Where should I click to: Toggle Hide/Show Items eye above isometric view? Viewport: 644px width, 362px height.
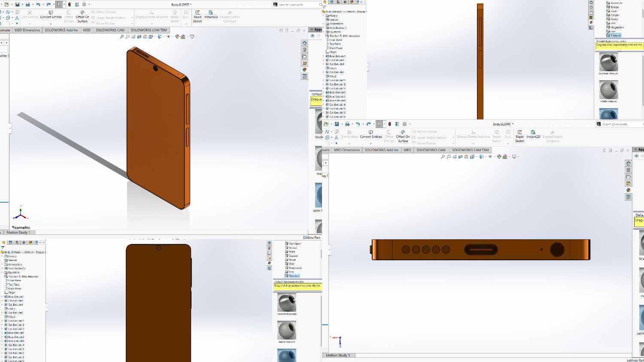tap(168, 37)
